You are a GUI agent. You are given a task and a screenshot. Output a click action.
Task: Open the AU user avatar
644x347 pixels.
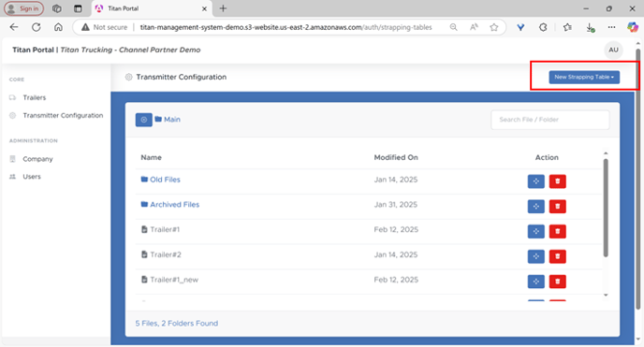point(613,50)
